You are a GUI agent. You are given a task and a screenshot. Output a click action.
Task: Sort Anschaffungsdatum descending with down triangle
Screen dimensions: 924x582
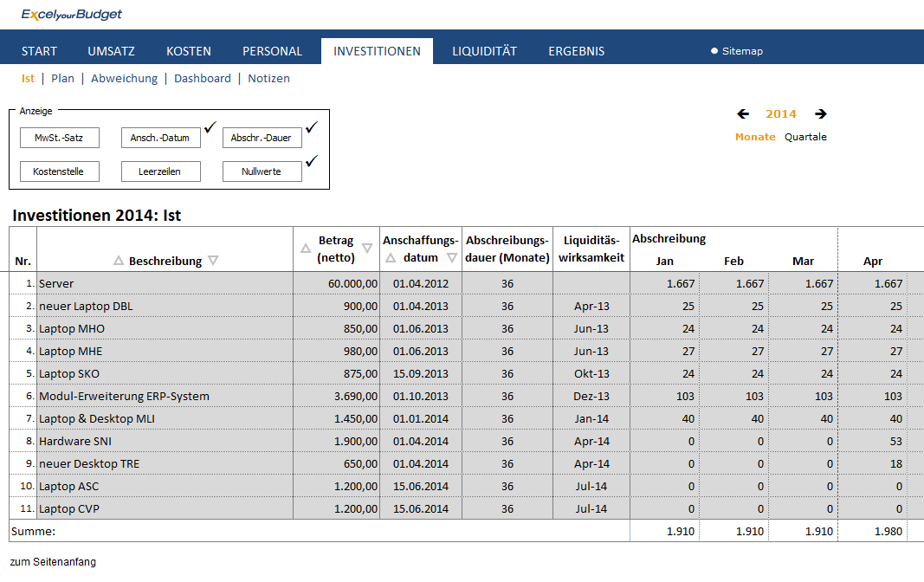[x=452, y=258]
